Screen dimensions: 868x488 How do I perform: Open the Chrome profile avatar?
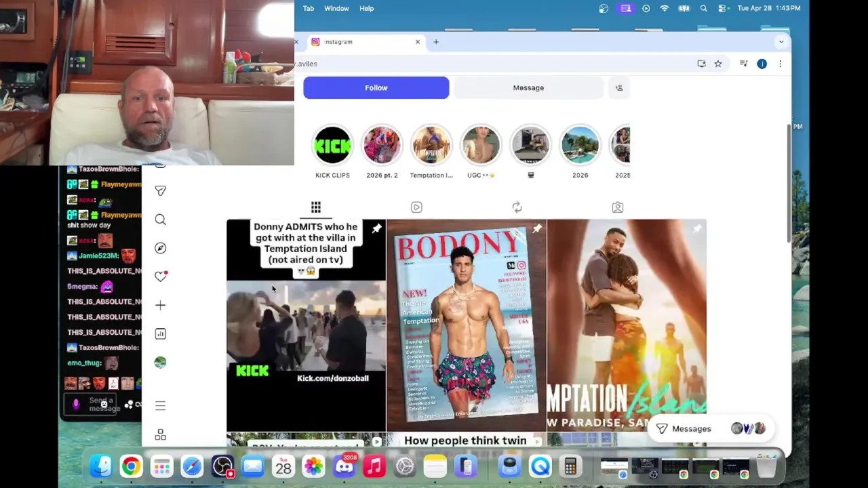pos(762,64)
